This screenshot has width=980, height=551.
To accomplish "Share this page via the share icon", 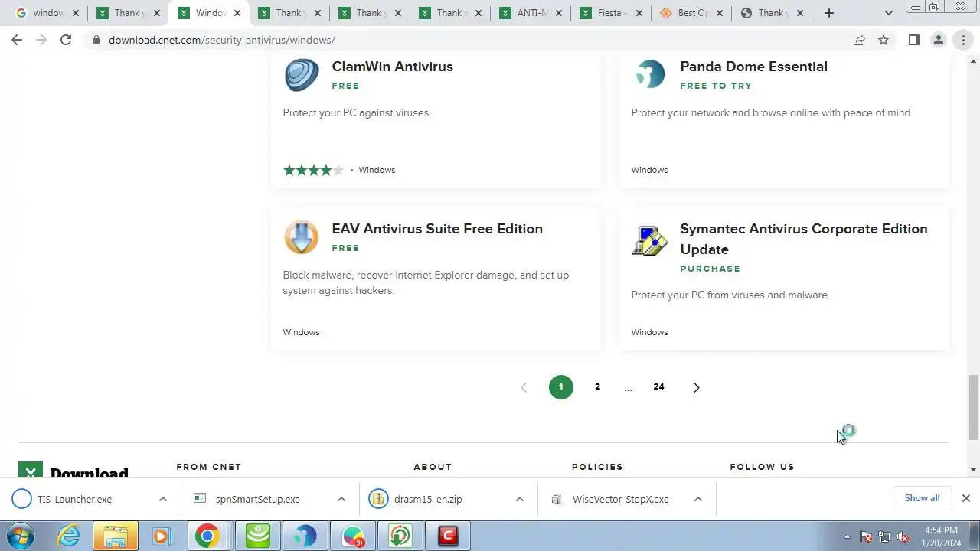I will tap(859, 40).
